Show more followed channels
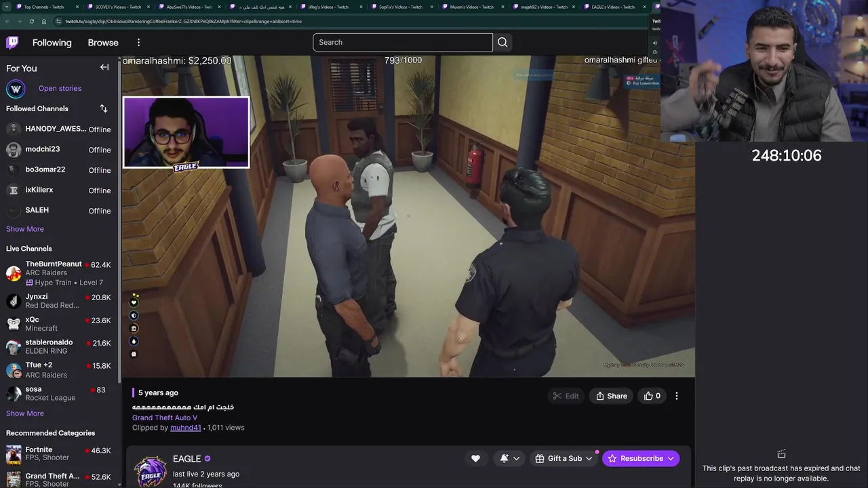 [25, 229]
